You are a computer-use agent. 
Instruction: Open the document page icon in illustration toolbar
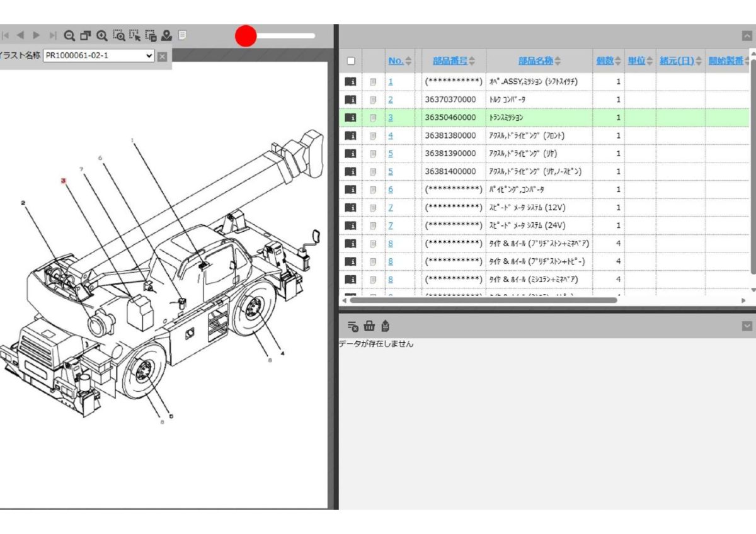(182, 35)
